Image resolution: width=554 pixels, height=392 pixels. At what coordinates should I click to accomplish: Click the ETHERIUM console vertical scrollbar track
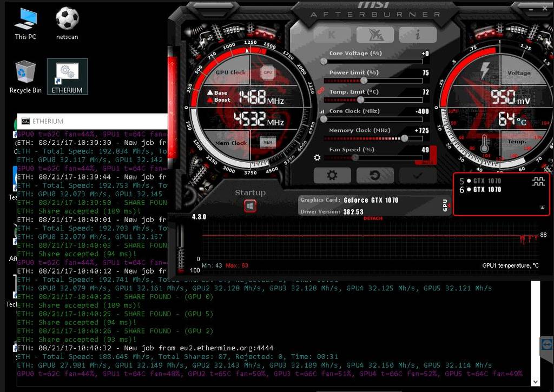click(x=536, y=329)
